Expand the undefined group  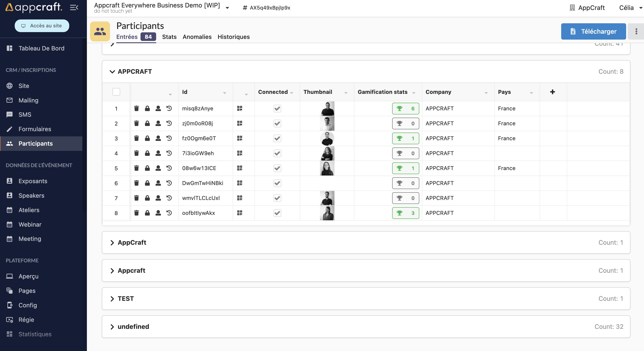coord(112,327)
